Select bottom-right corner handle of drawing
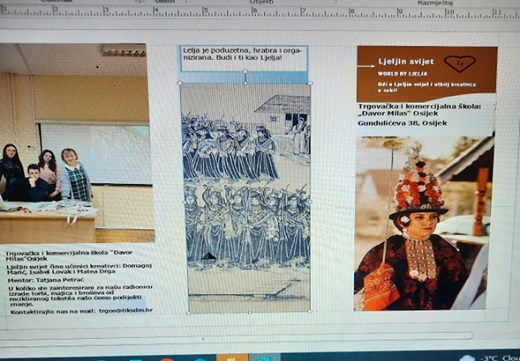The width and height of the screenshot is (520, 361). point(310,312)
